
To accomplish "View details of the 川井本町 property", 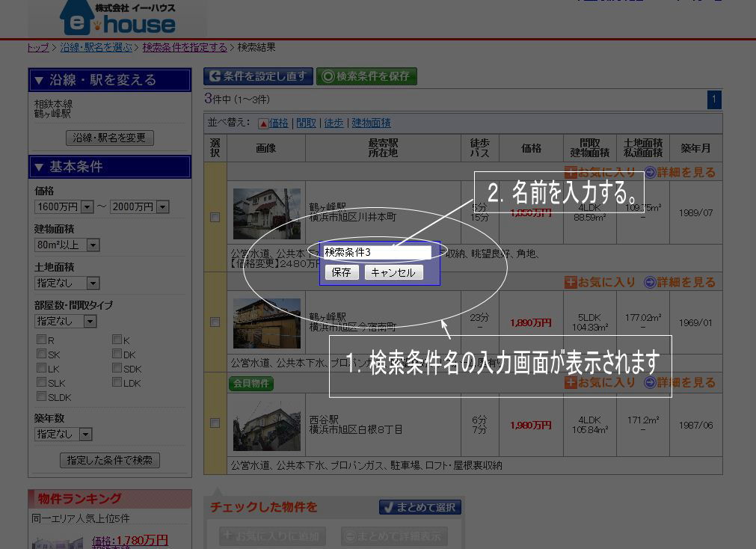I will point(680,172).
